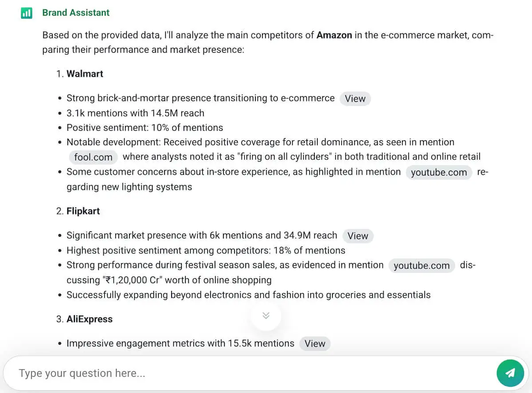Click the bold Amazon brand name
This screenshot has width=532, height=393.
[x=335, y=35]
